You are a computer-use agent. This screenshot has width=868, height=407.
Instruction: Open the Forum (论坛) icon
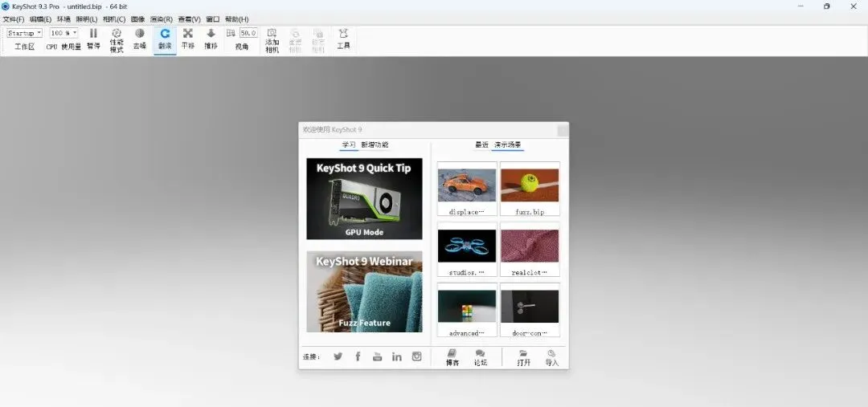pos(480,353)
